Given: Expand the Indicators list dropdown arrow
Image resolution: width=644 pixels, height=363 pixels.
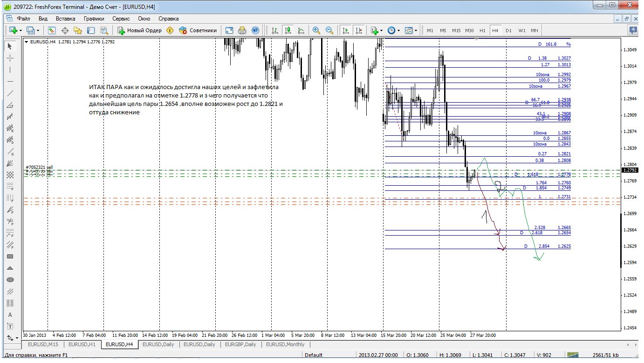Looking at the screenshot, I should click(x=382, y=30).
